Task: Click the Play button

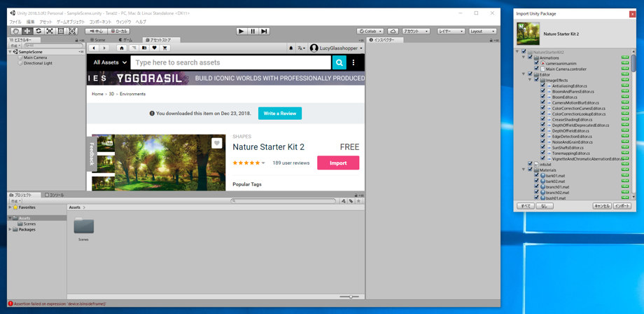Action: point(241,31)
